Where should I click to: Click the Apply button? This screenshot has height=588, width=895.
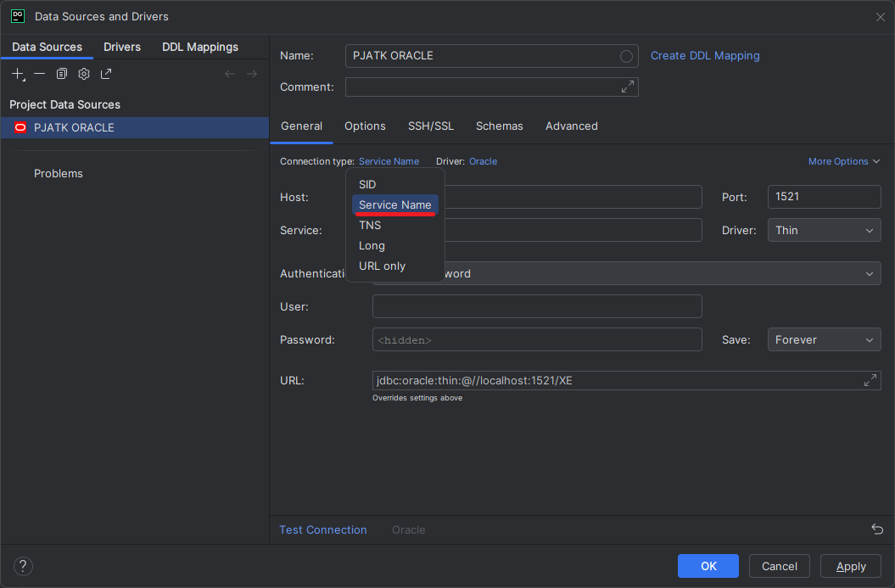[x=851, y=566]
